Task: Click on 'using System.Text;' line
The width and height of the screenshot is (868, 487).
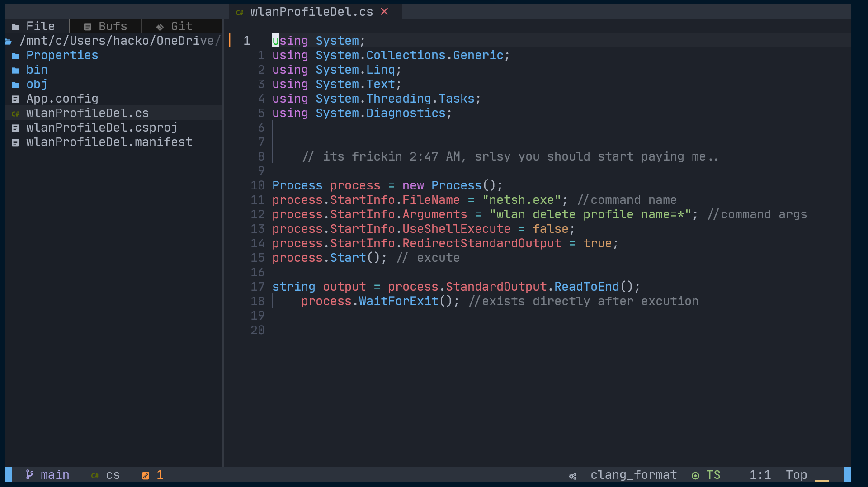Action: [337, 84]
